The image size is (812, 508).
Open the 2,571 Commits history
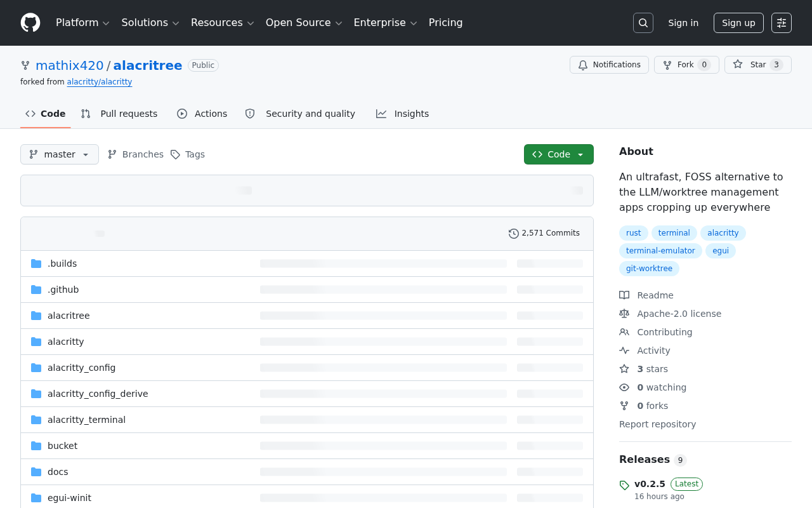544,234
